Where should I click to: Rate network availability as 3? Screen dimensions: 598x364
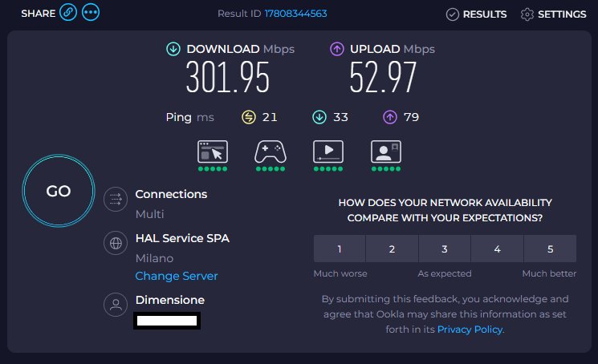point(445,249)
